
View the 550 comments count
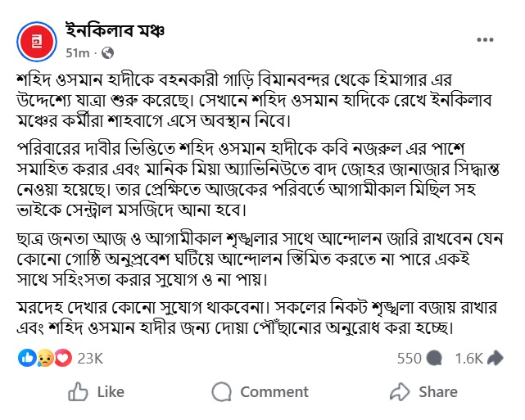408,358
